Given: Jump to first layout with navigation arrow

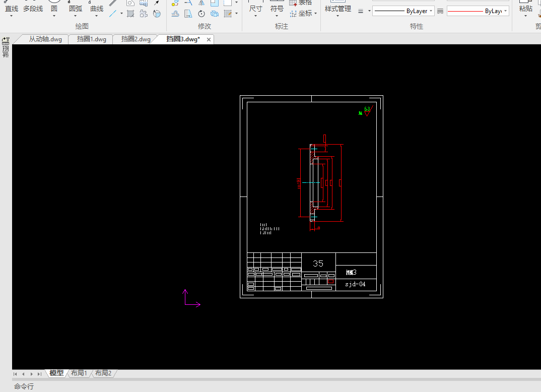Looking at the screenshot, I should click(x=16, y=374).
